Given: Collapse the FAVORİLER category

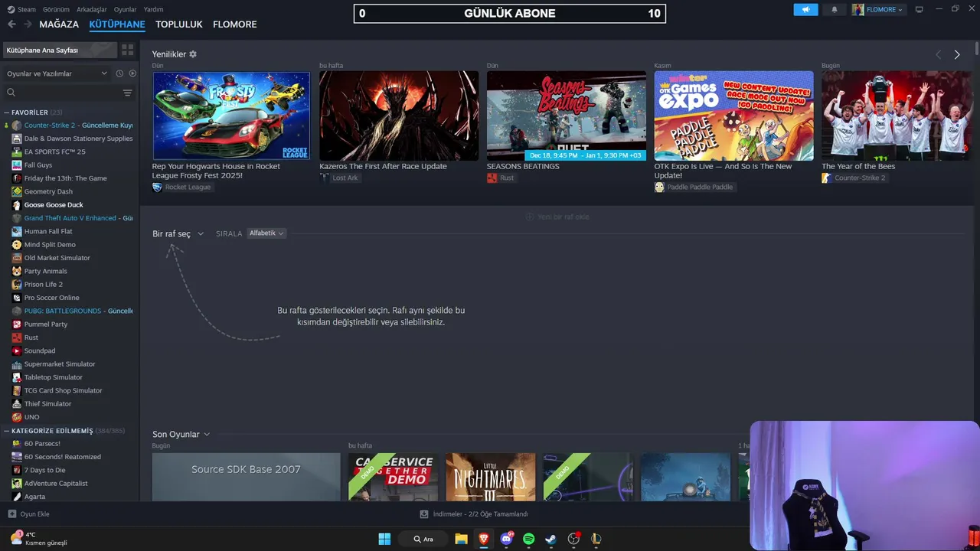Looking at the screenshot, I should tap(7, 112).
